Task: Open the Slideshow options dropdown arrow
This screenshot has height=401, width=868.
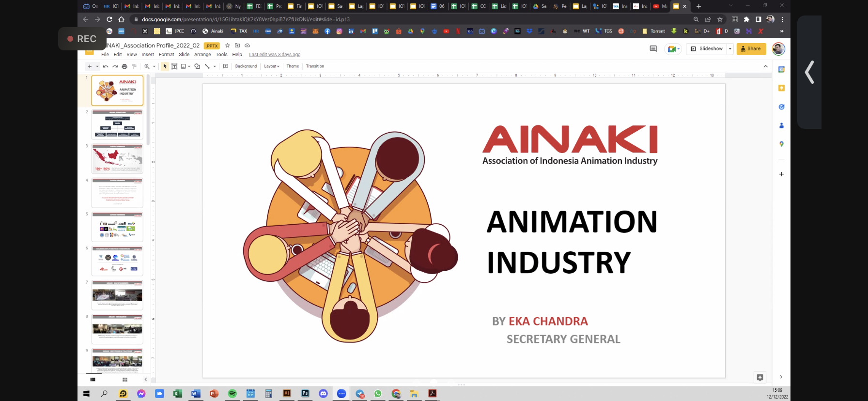Action: (x=730, y=49)
